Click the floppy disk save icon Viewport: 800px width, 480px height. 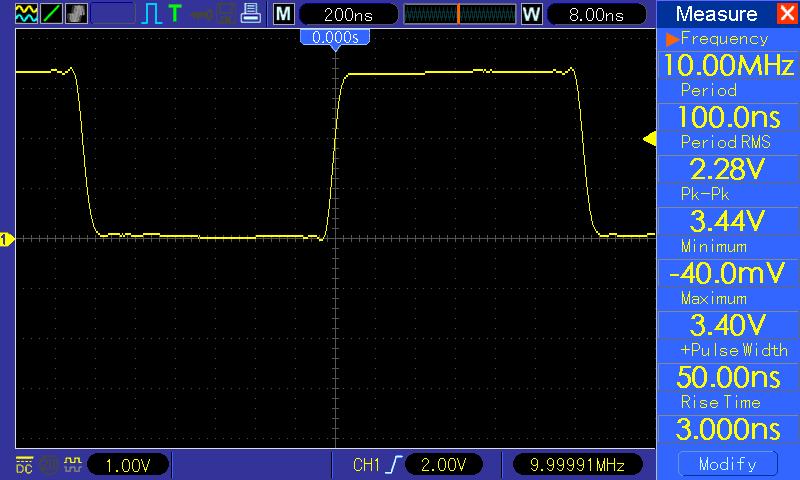(226, 14)
